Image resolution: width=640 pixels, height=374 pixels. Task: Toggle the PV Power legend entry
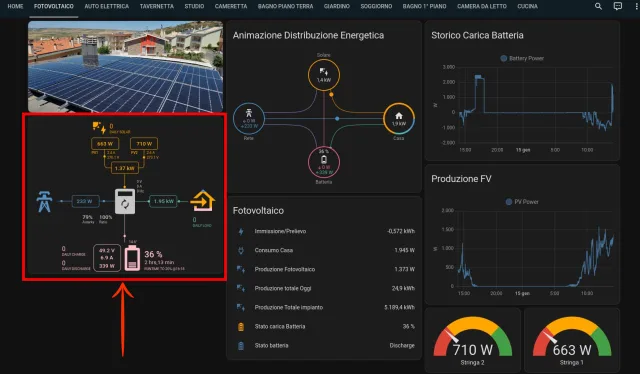tap(522, 202)
